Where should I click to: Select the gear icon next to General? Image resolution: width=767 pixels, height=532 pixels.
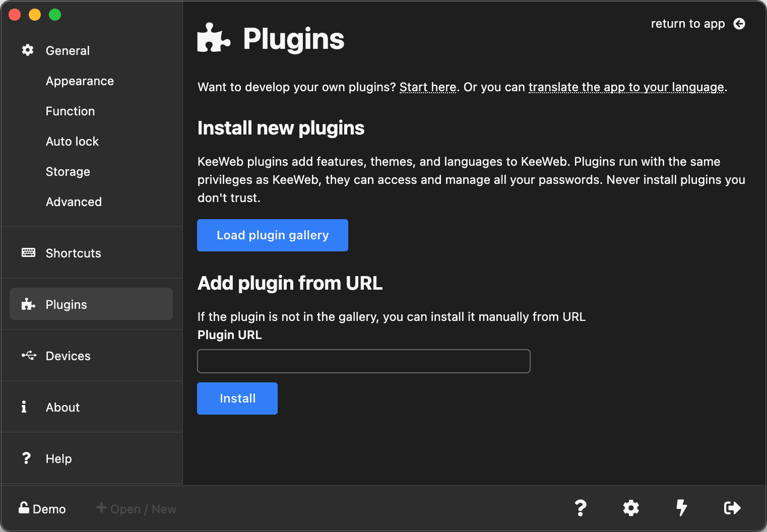pyautogui.click(x=28, y=50)
